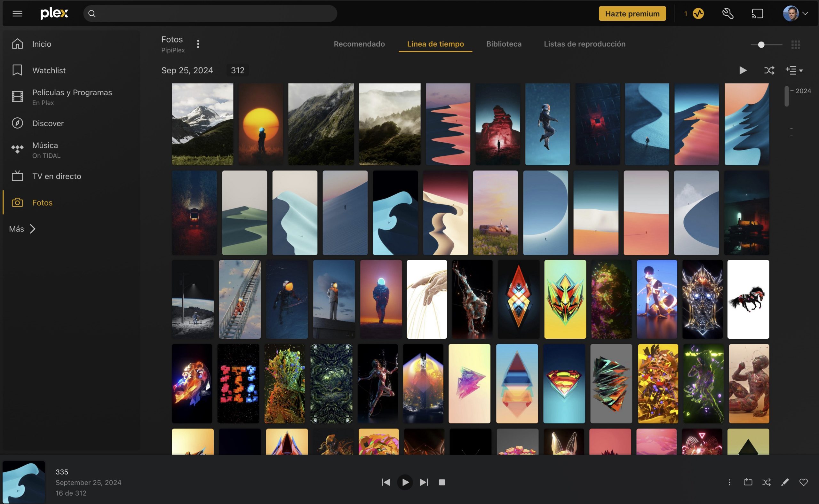Expand the add to playlist dropdown
The image size is (819, 504).
coord(794,70)
